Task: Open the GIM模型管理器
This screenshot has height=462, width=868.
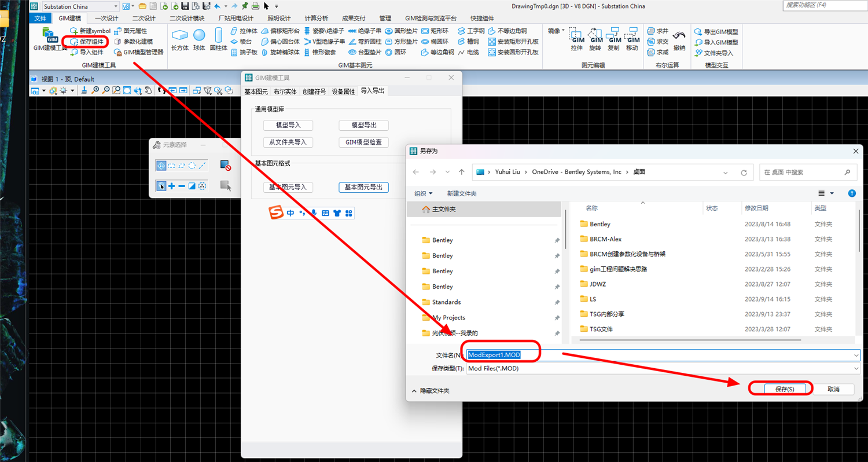Action: 139,52
